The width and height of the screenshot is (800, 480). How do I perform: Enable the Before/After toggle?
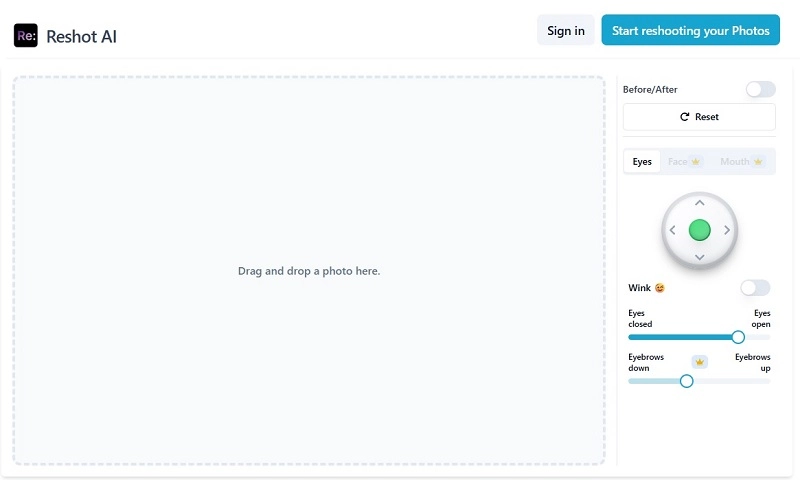click(760, 89)
